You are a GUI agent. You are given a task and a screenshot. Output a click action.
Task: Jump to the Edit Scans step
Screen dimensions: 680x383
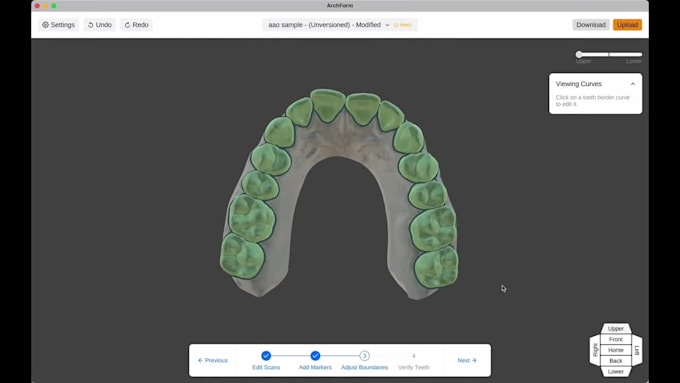266,361
